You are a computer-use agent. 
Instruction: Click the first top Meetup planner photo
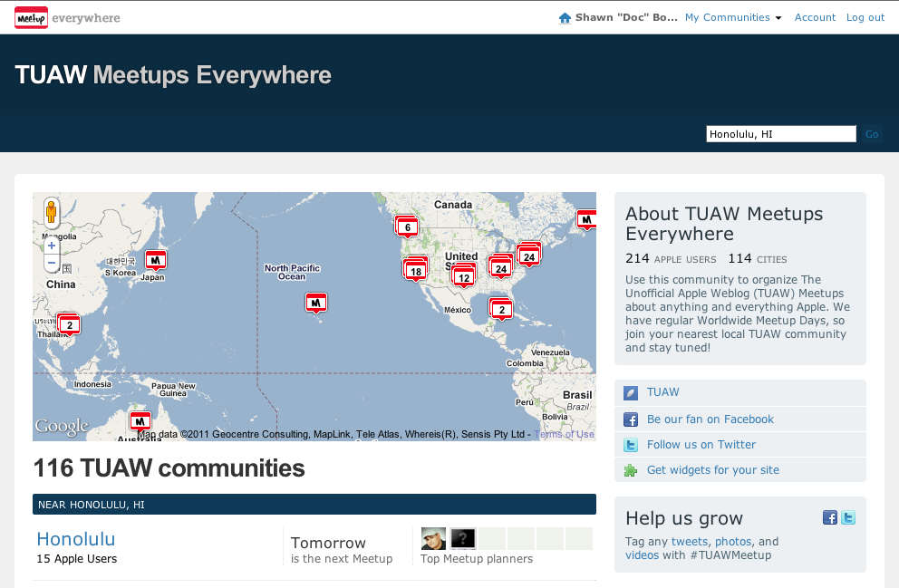[433, 539]
